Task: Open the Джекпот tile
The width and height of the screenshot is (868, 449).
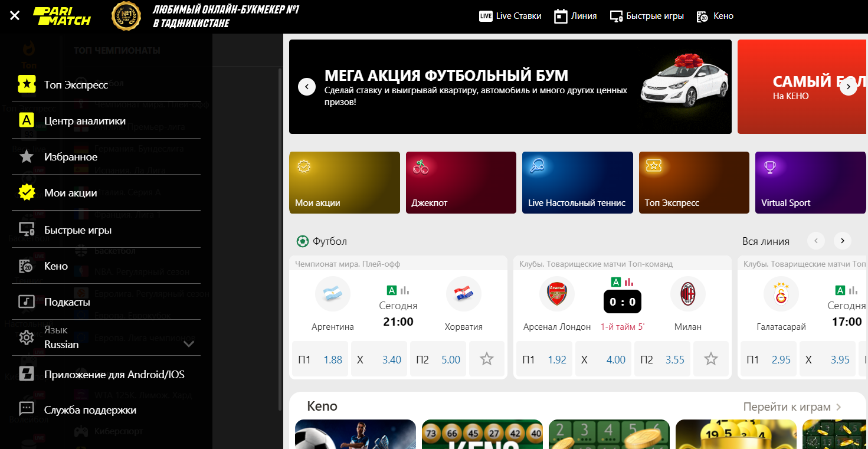Action: click(461, 182)
